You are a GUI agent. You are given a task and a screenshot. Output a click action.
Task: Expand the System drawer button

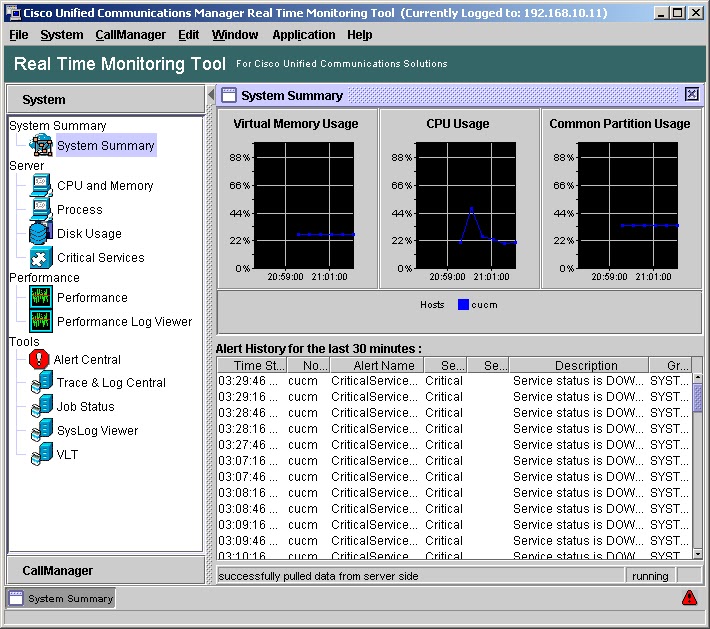[x=106, y=99]
